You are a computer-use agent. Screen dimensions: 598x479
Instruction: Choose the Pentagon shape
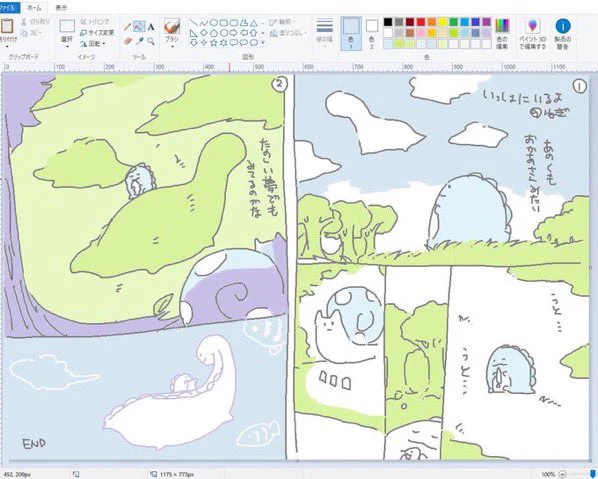click(214, 33)
